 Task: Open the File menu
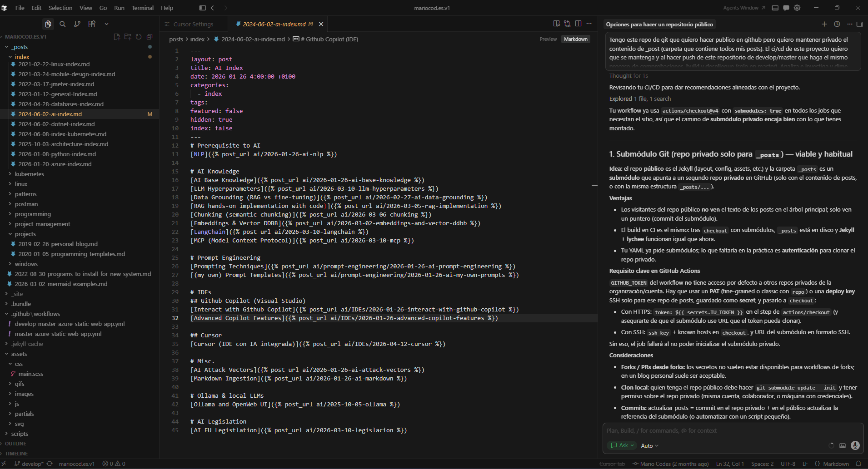(x=20, y=8)
